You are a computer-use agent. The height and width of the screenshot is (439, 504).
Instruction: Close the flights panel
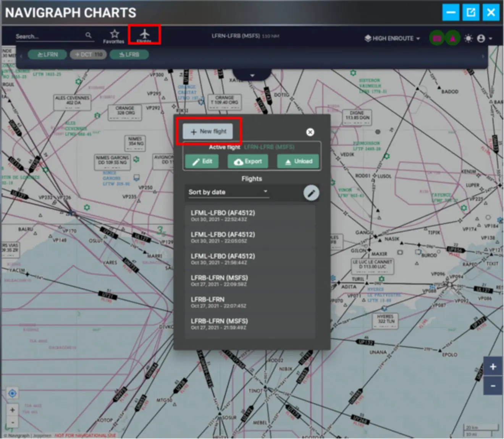310,132
